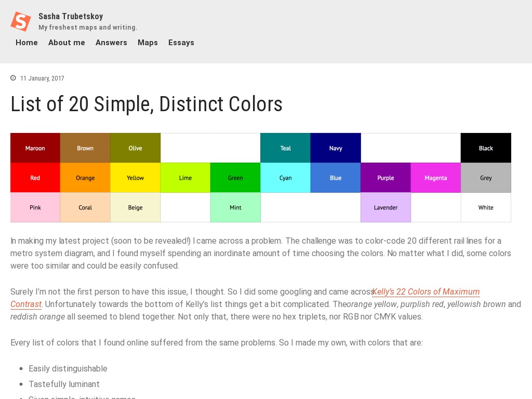The image size is (532, 399).
Task: Click the clock icon beside the date
Action: coord(13,78)
